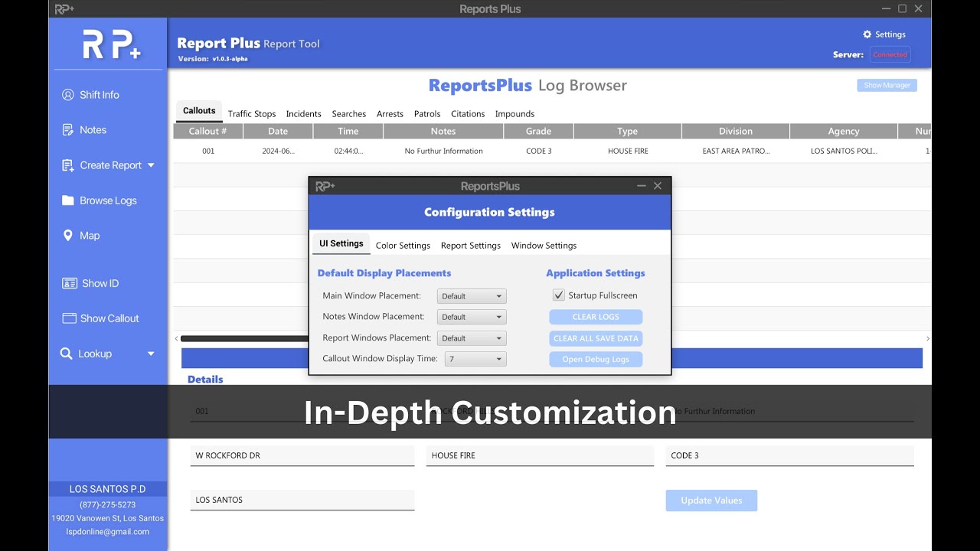Image resolution: width=980 pixels, height=551 pixels.
Task: Select the Impounds tab
Action: coord(514,114)
